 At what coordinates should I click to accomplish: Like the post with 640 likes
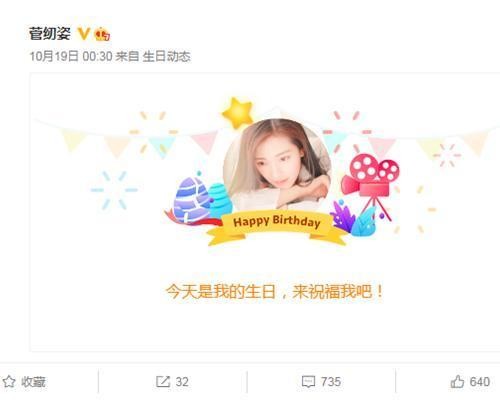tap(470, 382)
